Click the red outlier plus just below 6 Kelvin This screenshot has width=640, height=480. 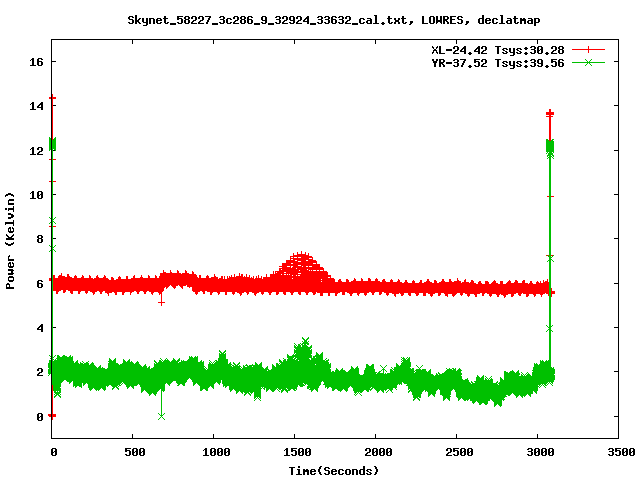tap(162, 302)
